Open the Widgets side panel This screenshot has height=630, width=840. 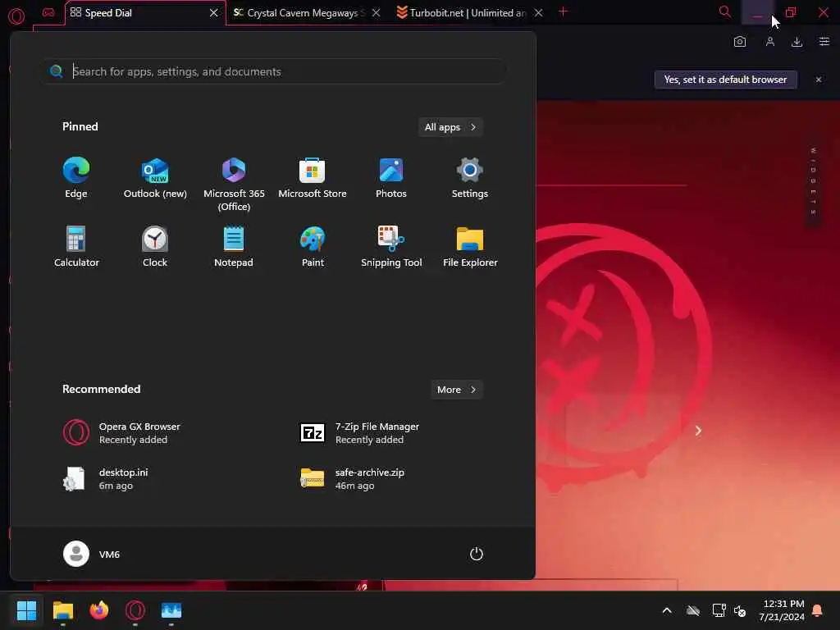[813, 182]
